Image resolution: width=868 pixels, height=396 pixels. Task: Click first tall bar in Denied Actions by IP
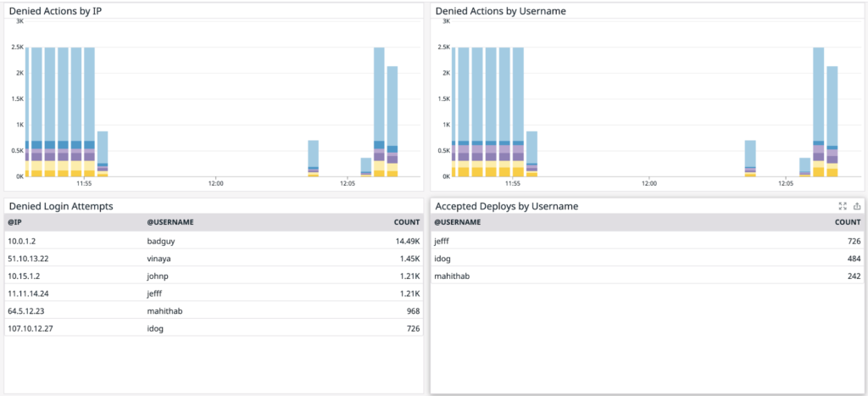click(27, 110)
